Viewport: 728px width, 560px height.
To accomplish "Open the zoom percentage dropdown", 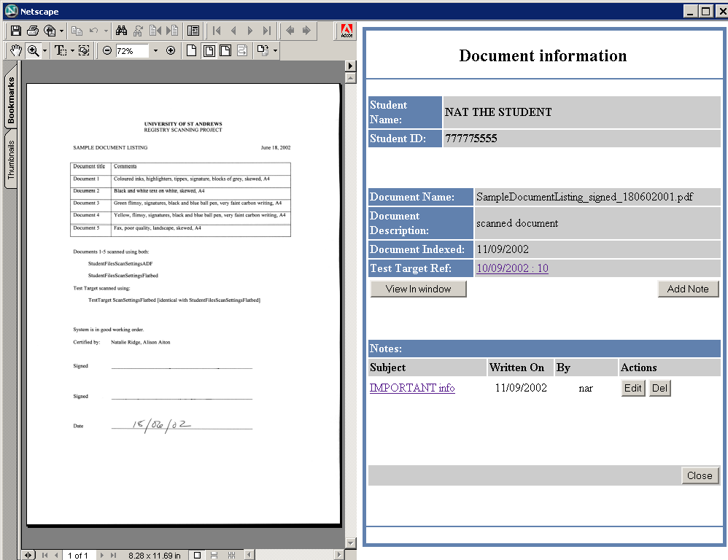I will [155, 51].
